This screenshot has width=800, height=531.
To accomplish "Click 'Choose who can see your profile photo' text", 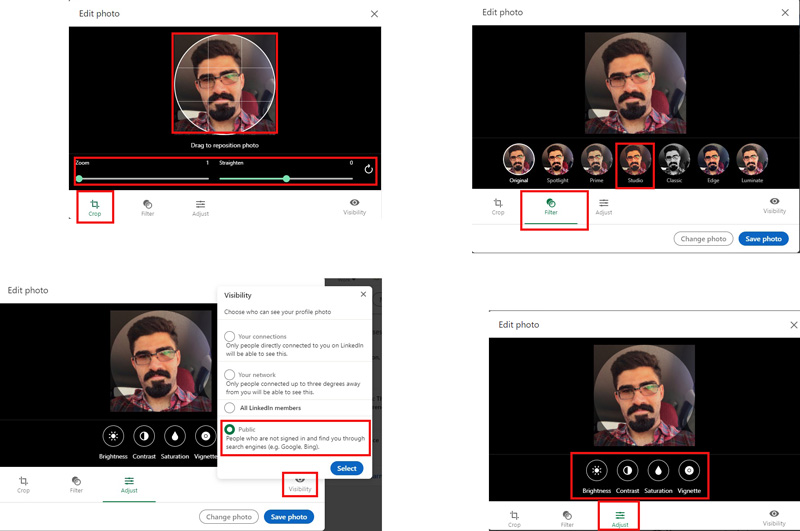I will tap(278, 312).
